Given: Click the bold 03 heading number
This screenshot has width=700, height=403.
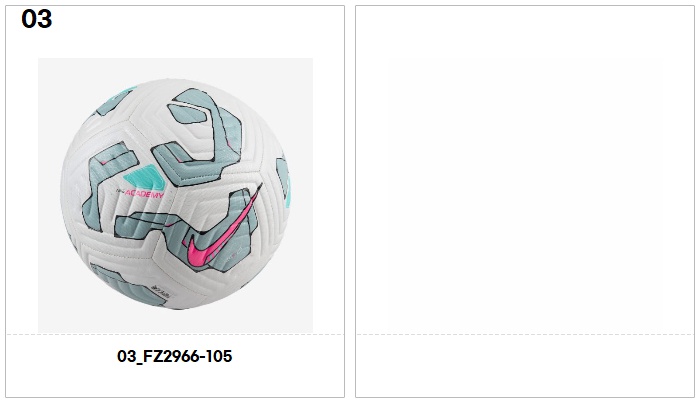Looking at the screenshot, I should tap(37, 19).
